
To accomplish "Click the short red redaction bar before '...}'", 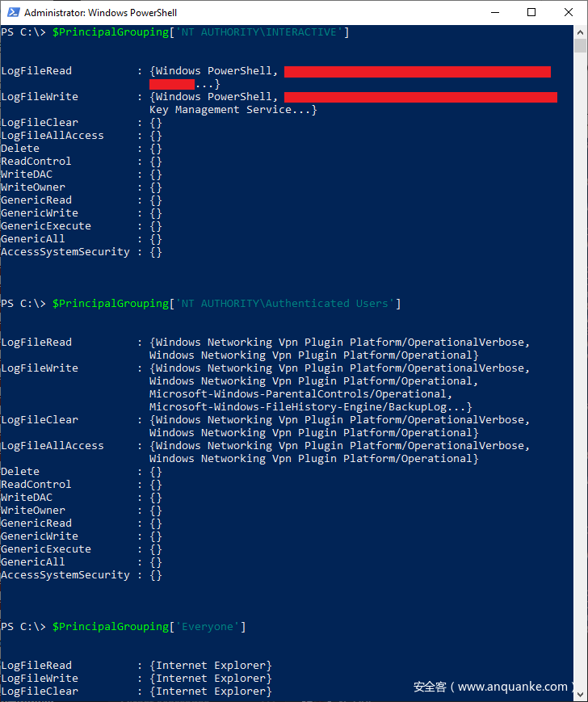I will coord(172,84).
